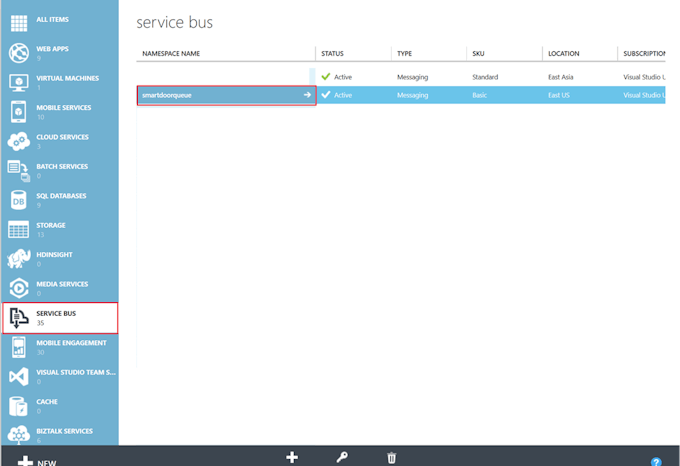The width and height of the screenshot is (680, 466).
Task: Click the trash Delete icon
Action: point(392,458)
